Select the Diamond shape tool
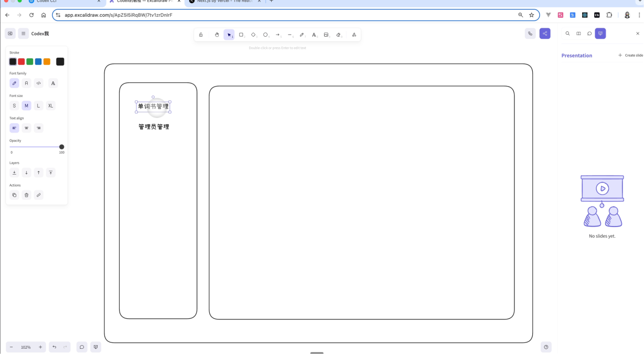The width and height of the screenshot is (644, 354). (x=253, y=35)
